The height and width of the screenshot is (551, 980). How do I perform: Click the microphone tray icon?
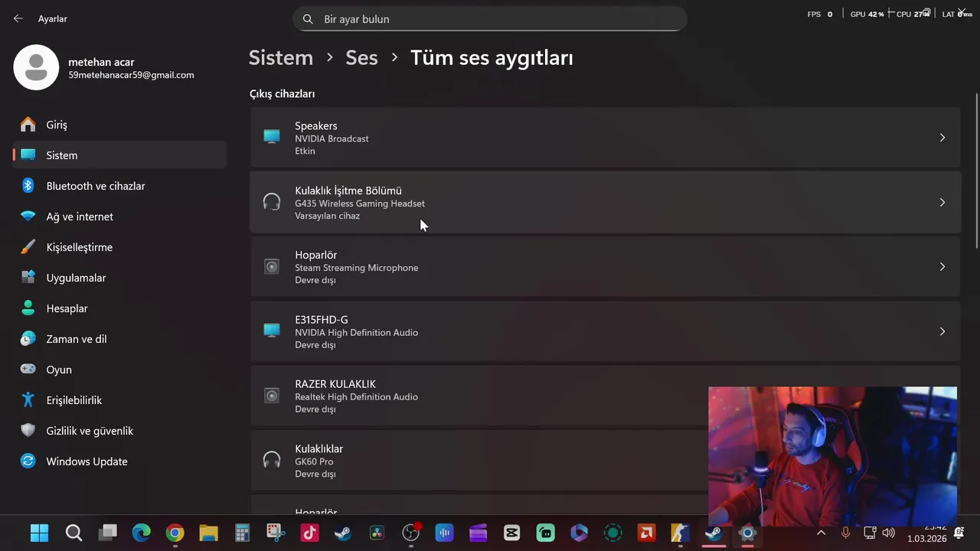(845, 533)
